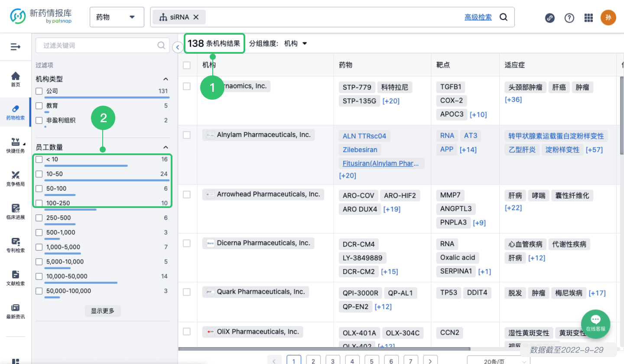This screenshot has width=624, height=364.
Task: Go to results page 3
Action: [x=333, y=361]
